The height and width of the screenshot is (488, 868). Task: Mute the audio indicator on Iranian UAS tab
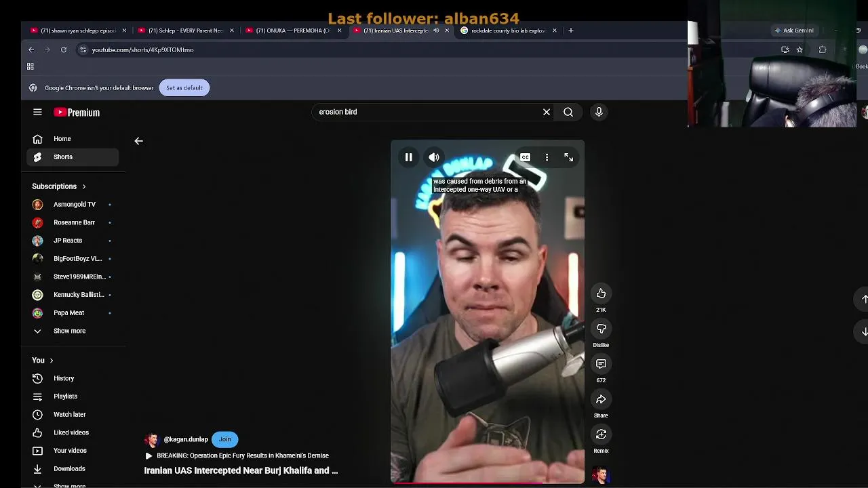pyautogui.click(x=436, y=30)
